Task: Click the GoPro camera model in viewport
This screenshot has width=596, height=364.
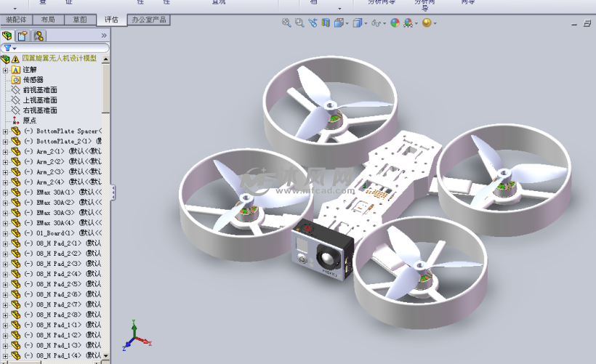Action: coord(322,251)
